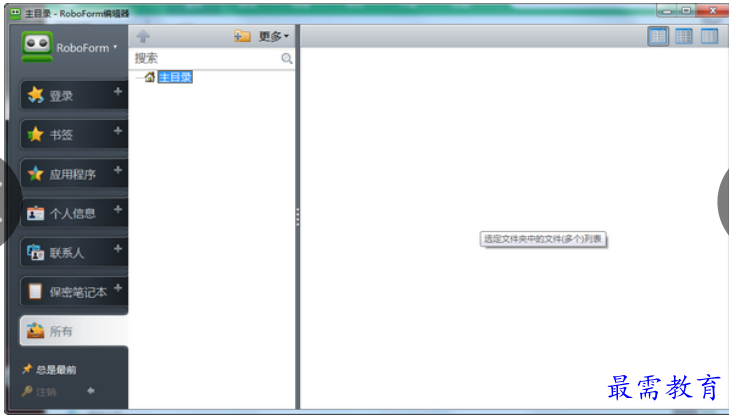Add a new bookmark with plus beside 书签
729x419 pixels.
pyautogui.click(x=118, y=131)
